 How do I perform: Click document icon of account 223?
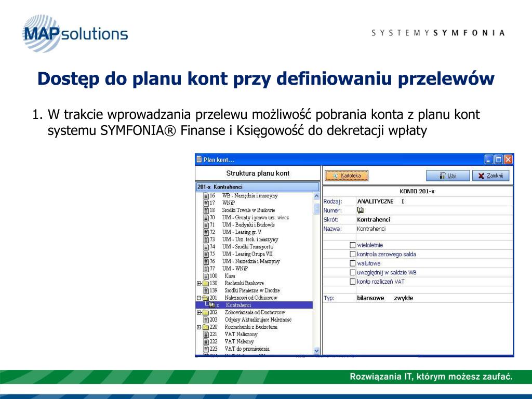(x=206, y=349)
